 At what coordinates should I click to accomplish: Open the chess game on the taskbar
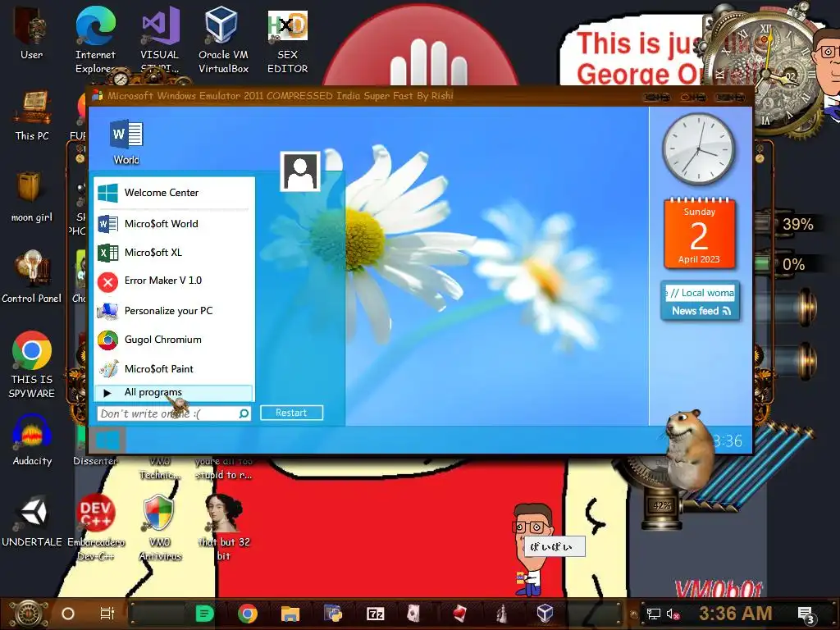[501, 613]
